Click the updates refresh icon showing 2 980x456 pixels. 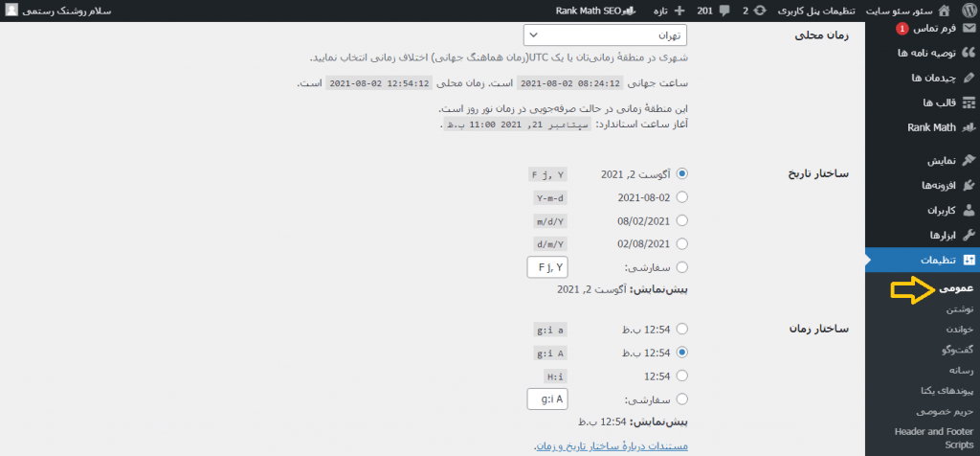tap(760, 11)
